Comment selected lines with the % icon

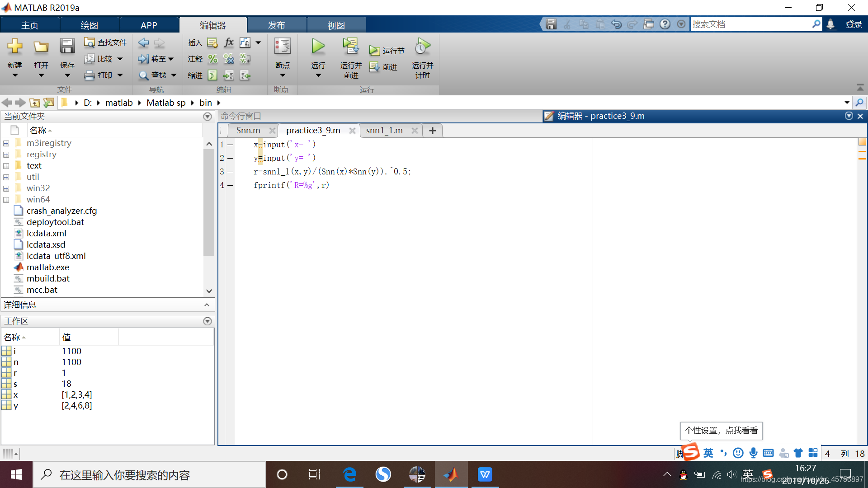pyautogui.click(x=212, y=59)
